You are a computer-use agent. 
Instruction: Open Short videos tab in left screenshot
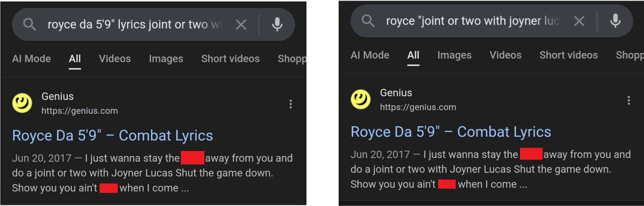pos(230,59)
